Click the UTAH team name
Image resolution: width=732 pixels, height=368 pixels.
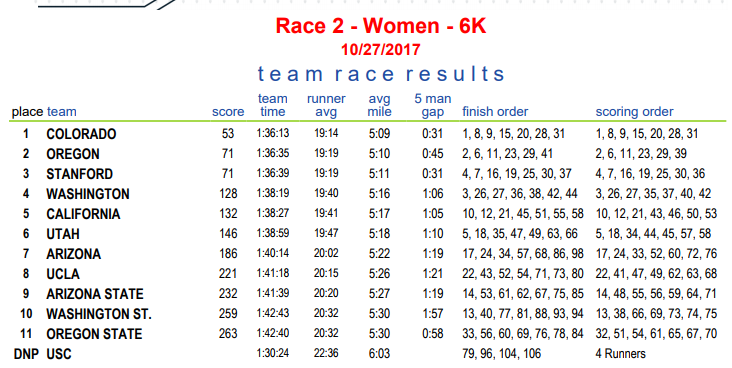pyautogui.click(x=63, y=234)
